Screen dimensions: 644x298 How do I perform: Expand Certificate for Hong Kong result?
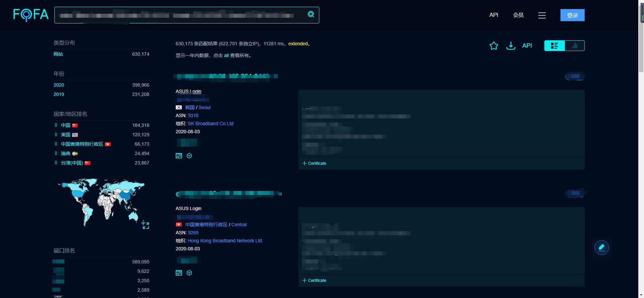click(x=314, y=281)
